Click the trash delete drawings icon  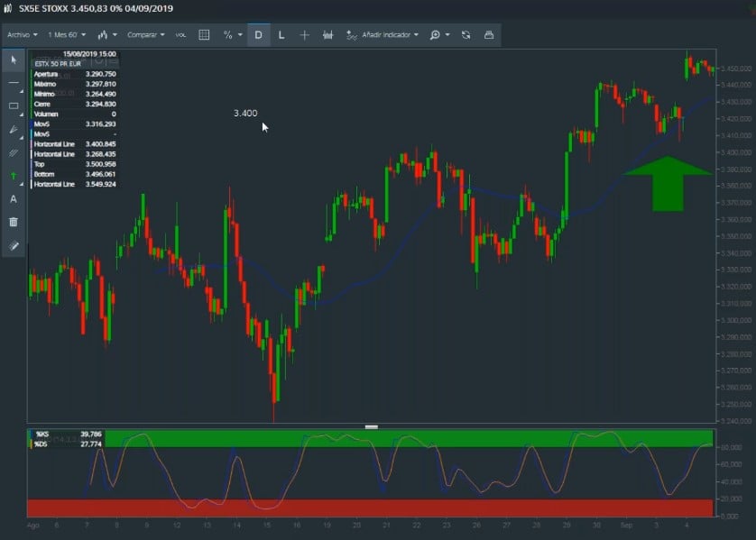click(x=14, y=222)
